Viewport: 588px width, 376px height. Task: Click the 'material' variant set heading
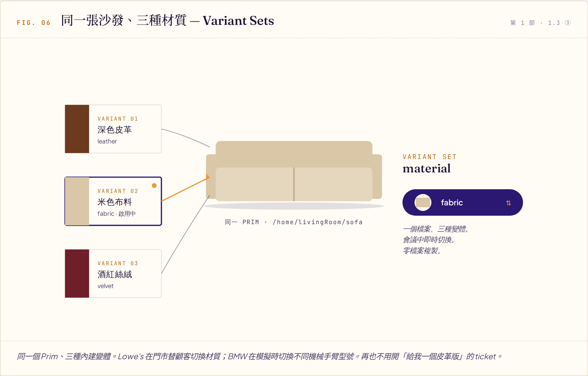point(427,169)
